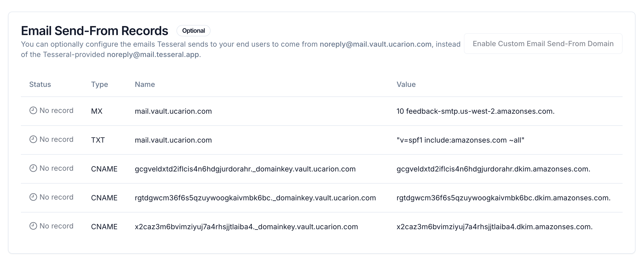Click the Value column header
The width and height of the screenshot is (644, 263).
coord(406,84)
